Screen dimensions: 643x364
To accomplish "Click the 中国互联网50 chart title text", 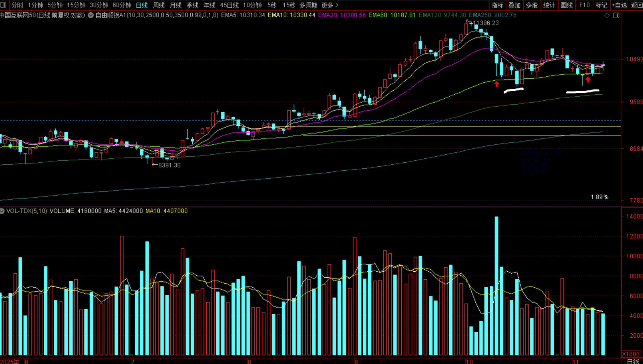I will (43, 15).
